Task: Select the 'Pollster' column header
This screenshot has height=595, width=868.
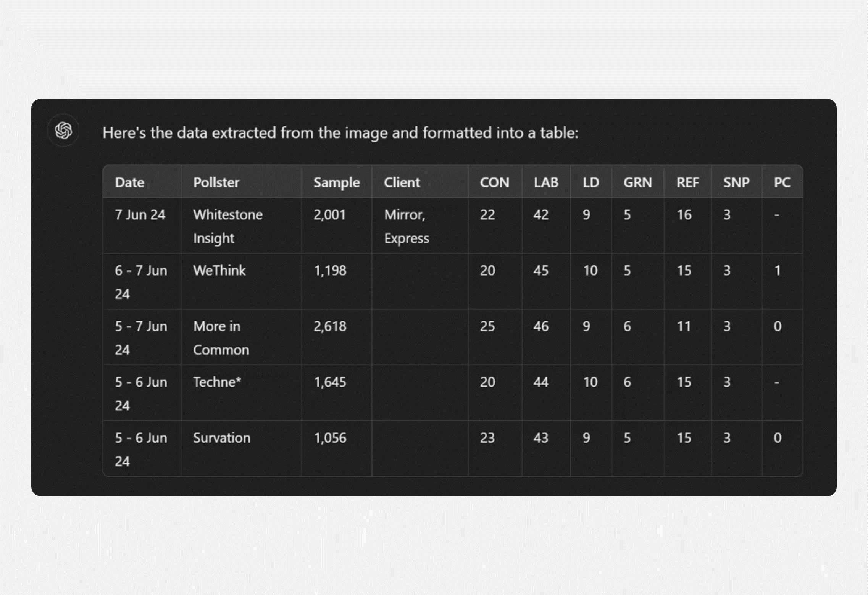Action: pyautogui.click(x=216, y=182)
